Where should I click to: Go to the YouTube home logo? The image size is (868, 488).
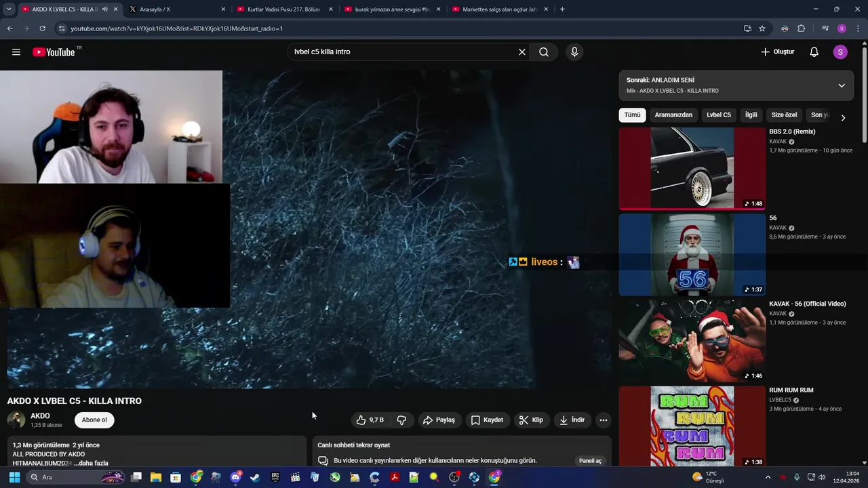(x=54, y=52)
